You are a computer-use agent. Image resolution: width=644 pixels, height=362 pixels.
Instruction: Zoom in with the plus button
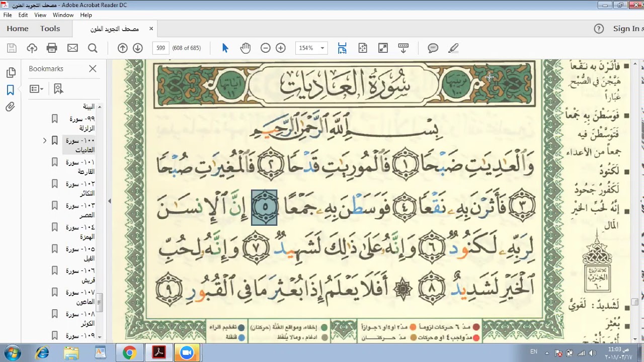pos(281,48)
